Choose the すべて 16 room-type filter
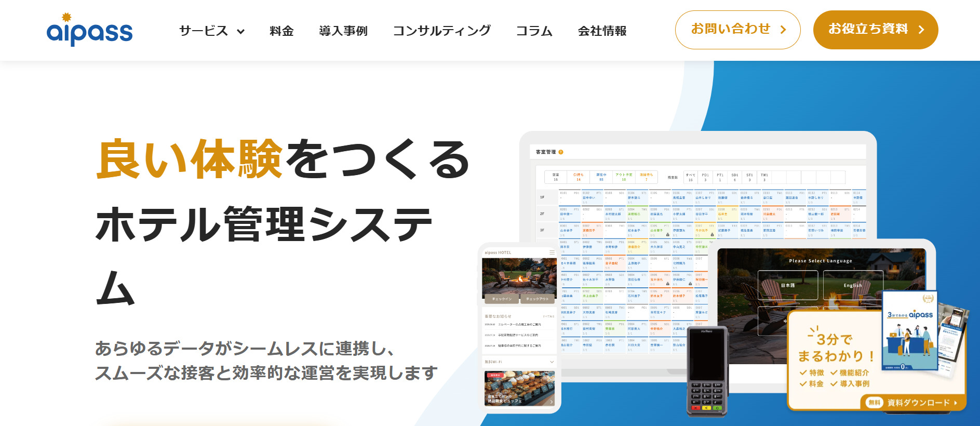980x426 pixels. (691, 177)
